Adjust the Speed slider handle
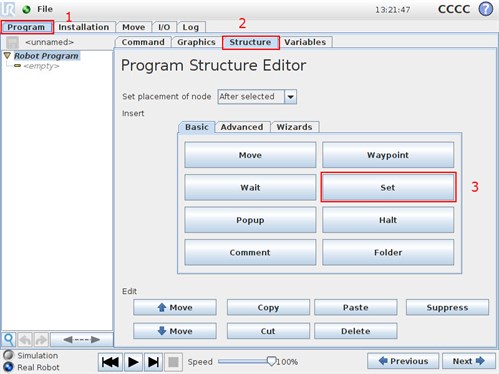The width and height of the screenshot is (499, 374). pyautogui.click(x=271, y=361)
